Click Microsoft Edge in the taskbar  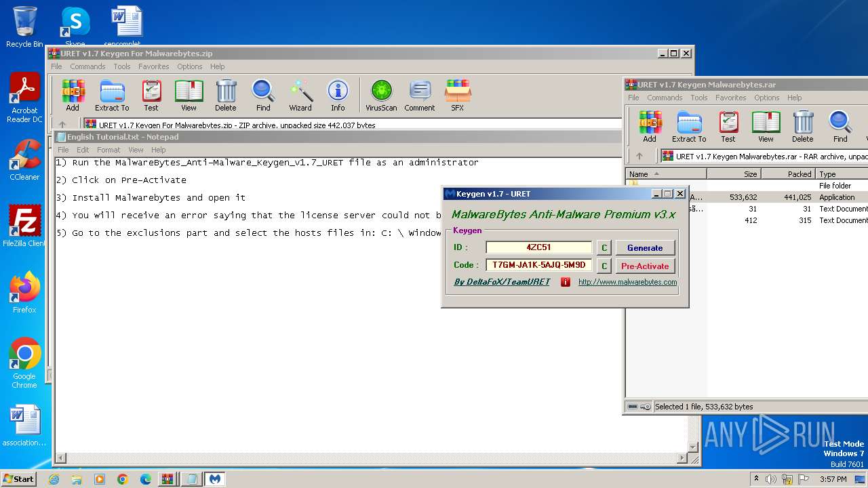[145, 479]
